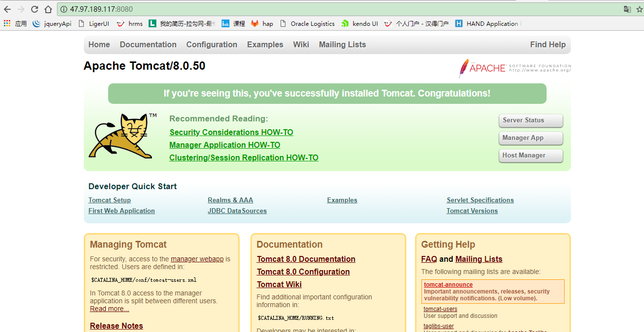Open the FAQ link in Getting Help
The image size is (644, 332).
click(429, 259)
